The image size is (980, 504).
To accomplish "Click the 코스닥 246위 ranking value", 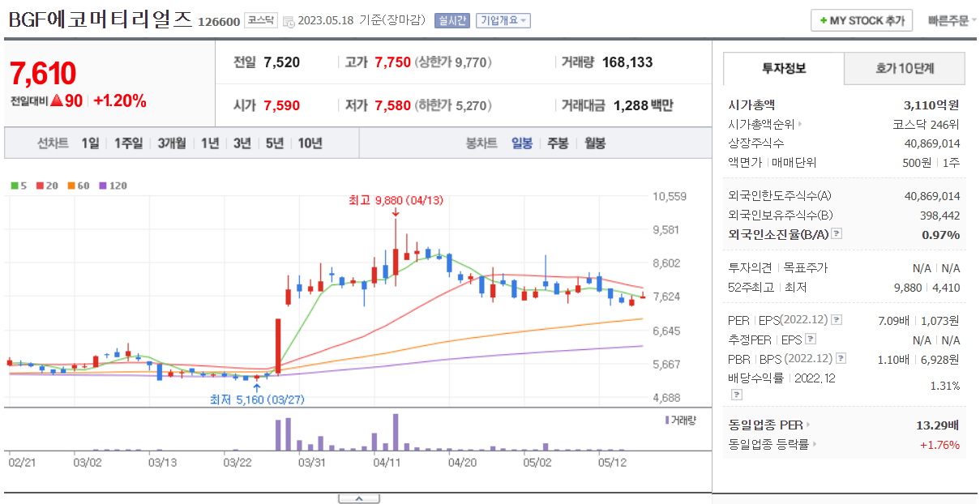I will coord(927,124).
